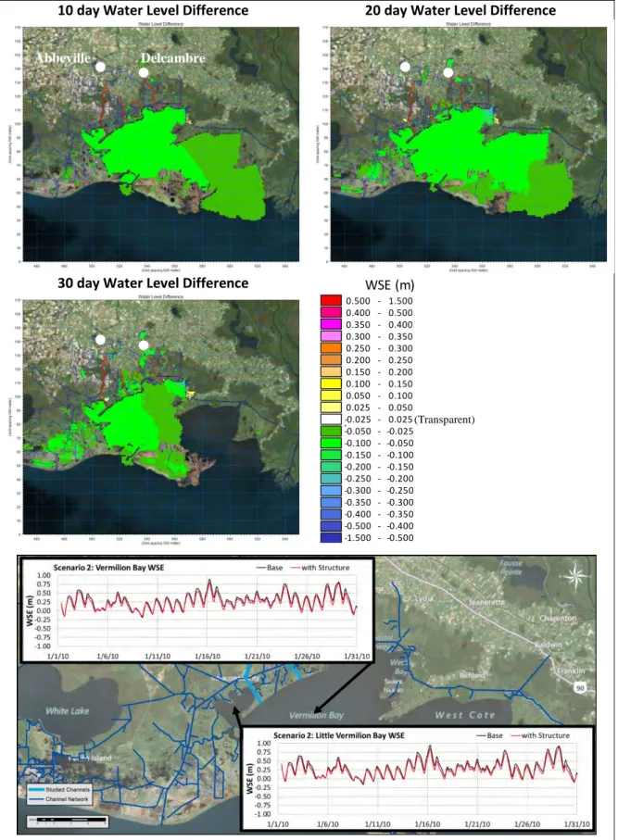Click the Studied Channels legend text
The image size is (618, 840).
(68, 790)
